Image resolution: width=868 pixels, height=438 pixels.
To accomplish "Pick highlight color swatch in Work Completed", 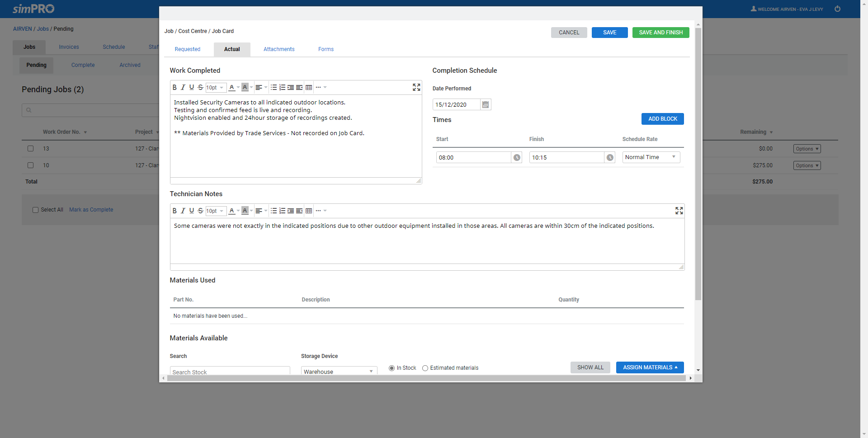I will 245,87.
